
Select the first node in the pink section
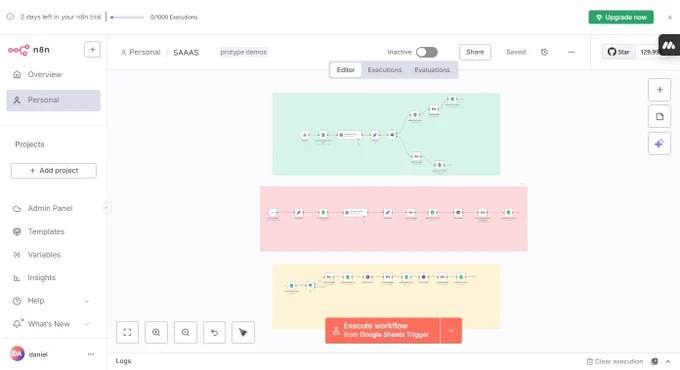click(x=273, y=213)
